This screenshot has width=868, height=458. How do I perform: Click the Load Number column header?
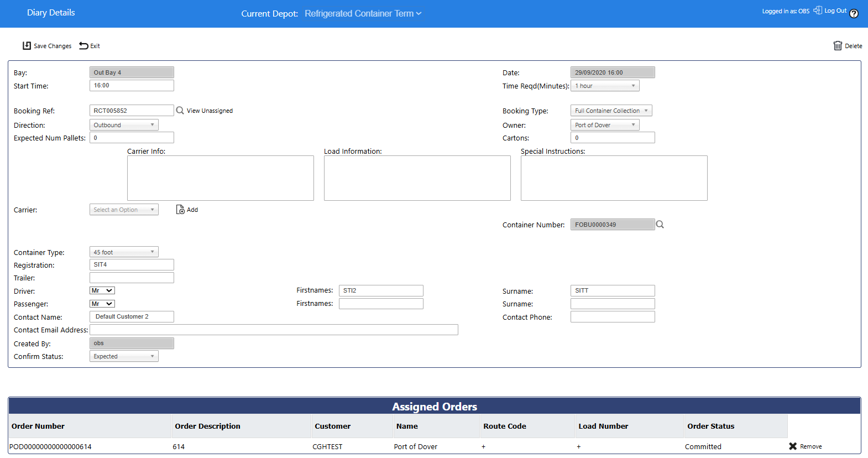(630, 426)
